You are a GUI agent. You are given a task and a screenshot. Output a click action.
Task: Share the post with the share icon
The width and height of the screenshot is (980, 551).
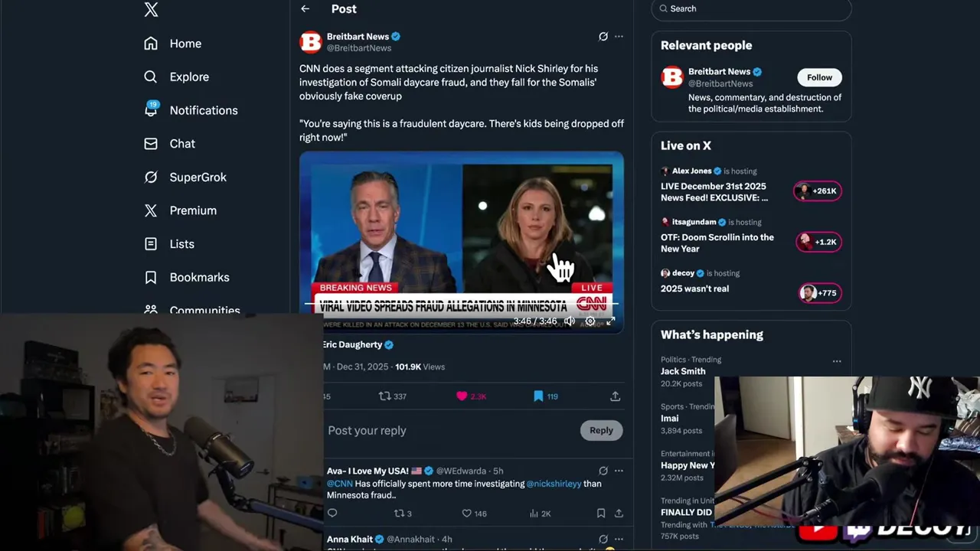point(615,396)
